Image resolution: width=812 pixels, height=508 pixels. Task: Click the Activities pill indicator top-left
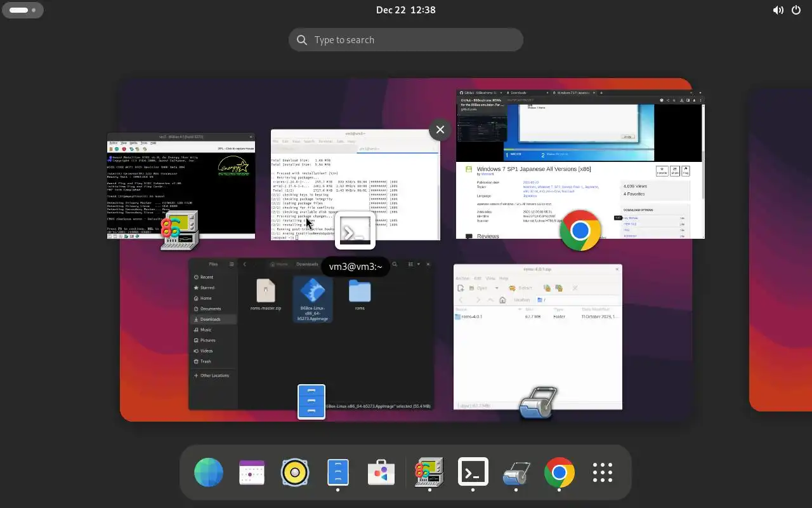pyautogui.click(x=23, y=10)
